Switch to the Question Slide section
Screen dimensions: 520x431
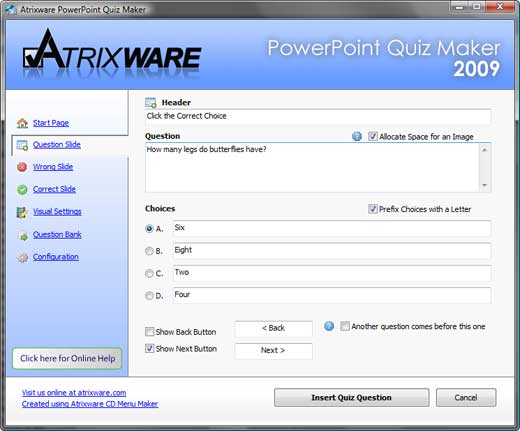[x=57, y=145]
